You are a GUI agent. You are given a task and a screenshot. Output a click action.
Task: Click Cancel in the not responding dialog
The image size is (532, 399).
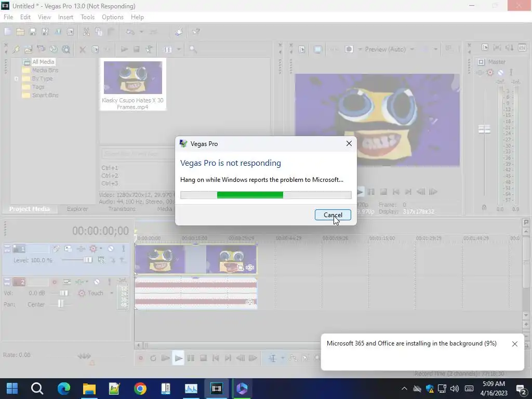pyautogui.click(x=333, y=215)
